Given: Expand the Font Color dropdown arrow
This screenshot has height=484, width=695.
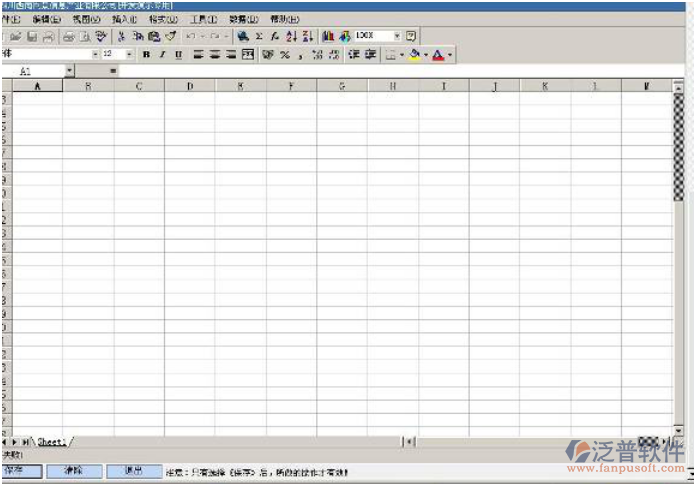Looking at the screenshot, I should click(x=450, y=55).
